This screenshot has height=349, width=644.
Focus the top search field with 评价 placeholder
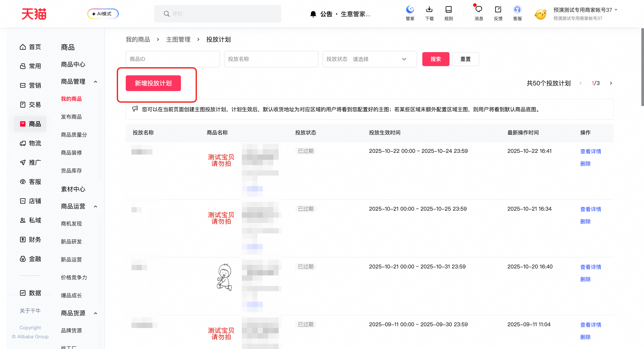[218, 14]
